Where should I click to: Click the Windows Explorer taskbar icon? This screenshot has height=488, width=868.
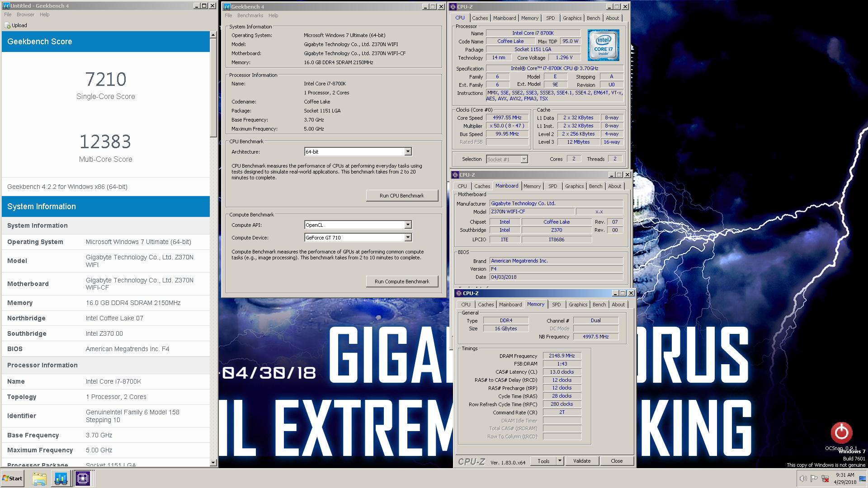pyautogui.click(x=39, y=479)
